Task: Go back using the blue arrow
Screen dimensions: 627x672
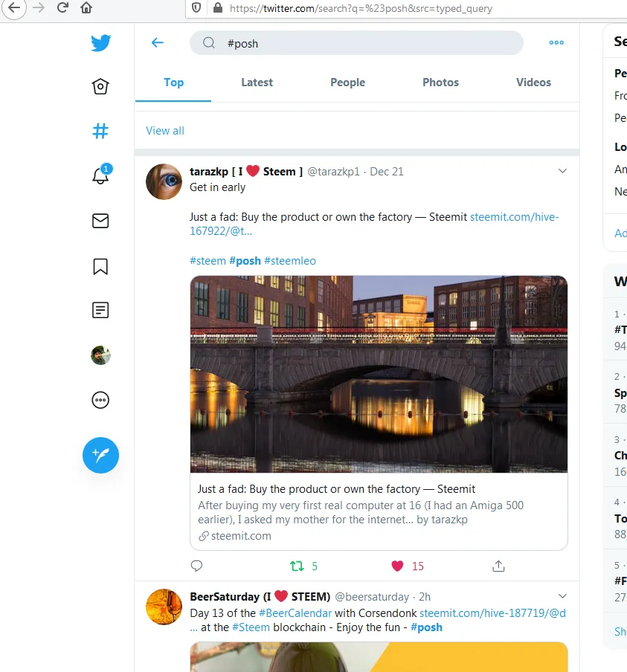Action: pyautogui.click(x=158, y=42)
